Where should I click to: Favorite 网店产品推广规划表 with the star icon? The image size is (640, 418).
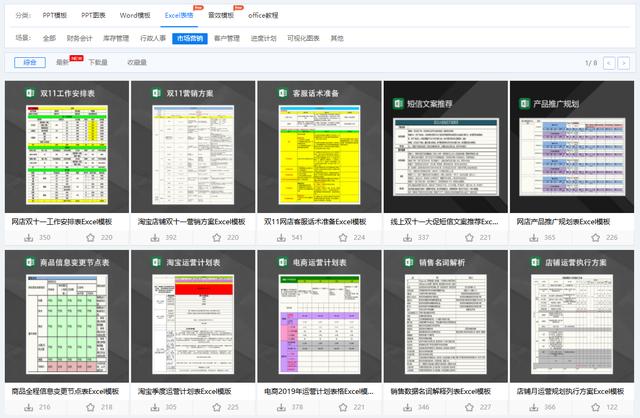pyautogui.click(x=596, y=238)
